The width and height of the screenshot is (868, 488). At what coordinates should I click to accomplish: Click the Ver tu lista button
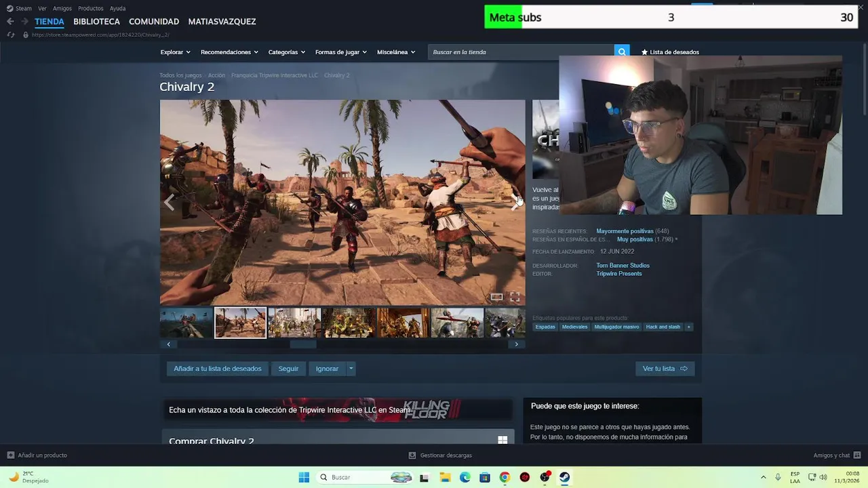coord(665,369)
